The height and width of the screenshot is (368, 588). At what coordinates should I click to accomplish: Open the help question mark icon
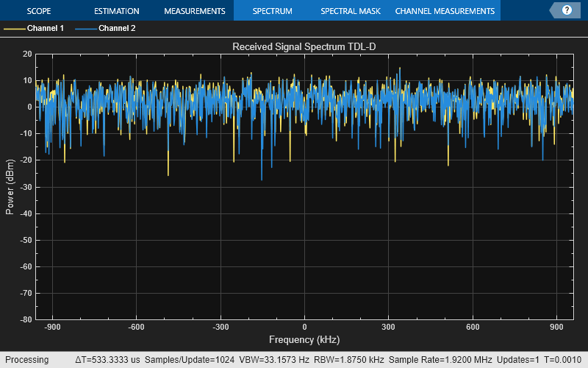tap(567, 10)
